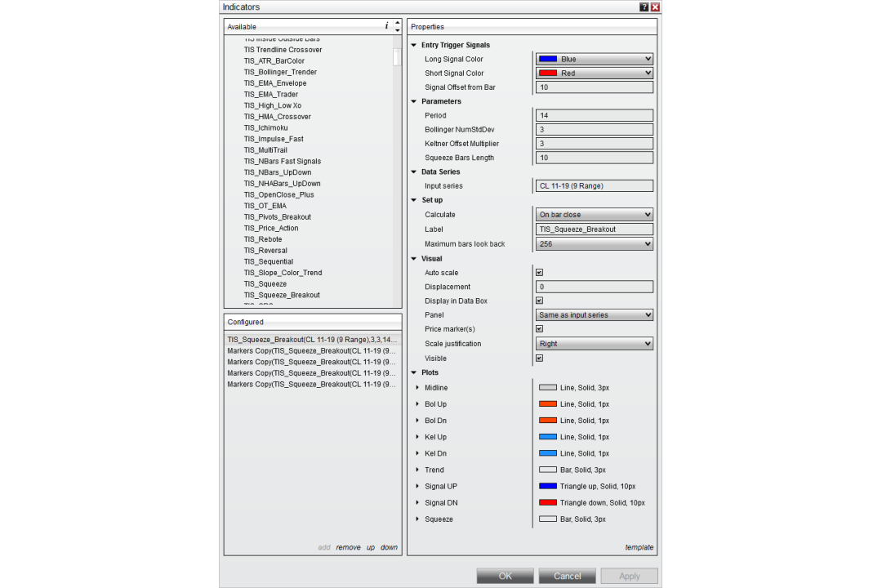Click the up arrow in Available header
This screenshot has width=882, height=588.
[398, 23]
